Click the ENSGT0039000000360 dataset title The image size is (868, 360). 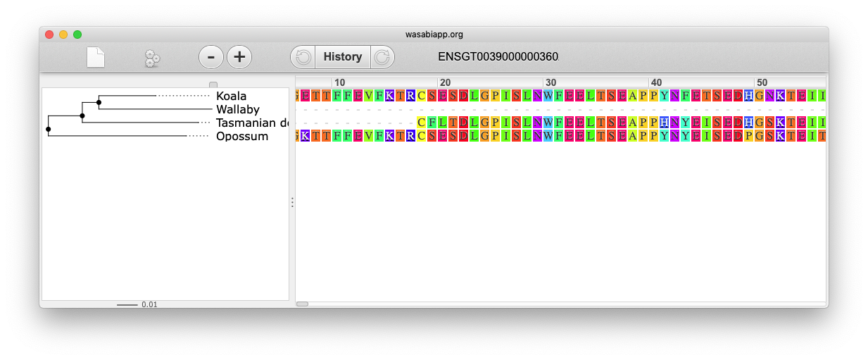coord(498,57)
